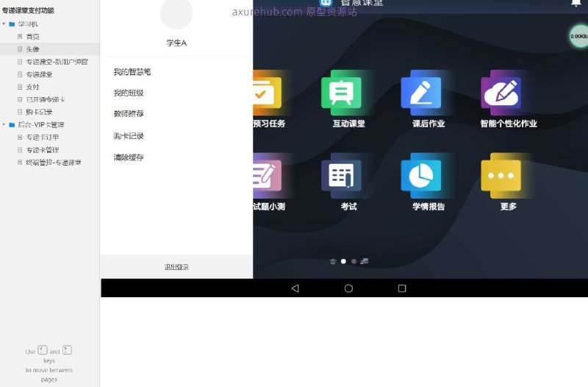This screenshot has height=387, width=588.
Task: Click the student avatar circle
Action: click(x=176, y=13)
